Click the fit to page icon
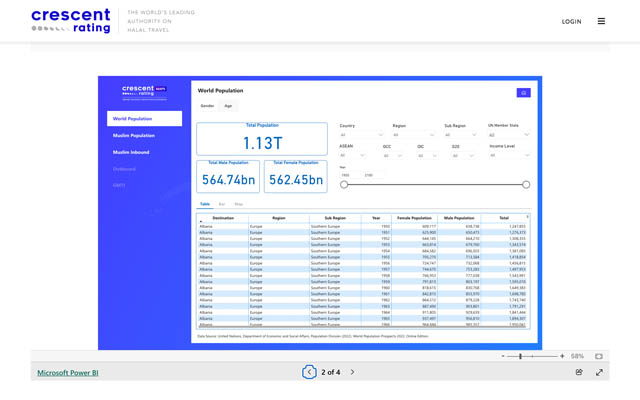The width and height of the screenshot is (640, 400). (599, 356)
